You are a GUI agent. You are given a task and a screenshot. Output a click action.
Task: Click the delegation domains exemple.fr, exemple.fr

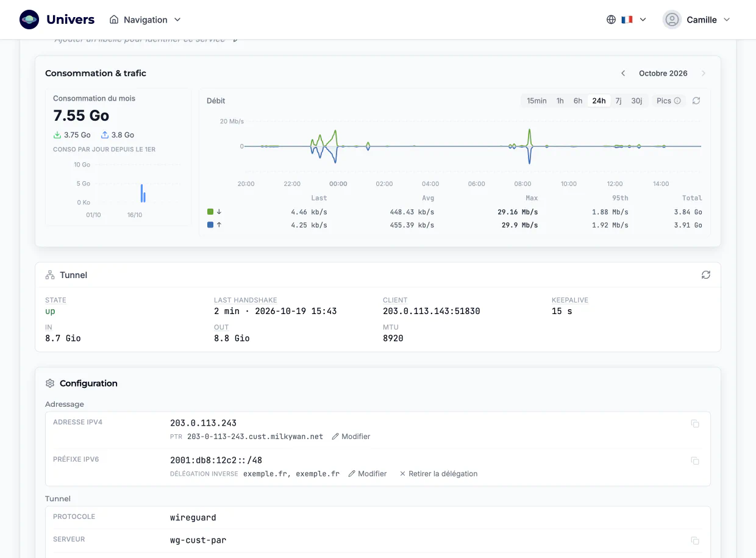click(x=291, y=474)
